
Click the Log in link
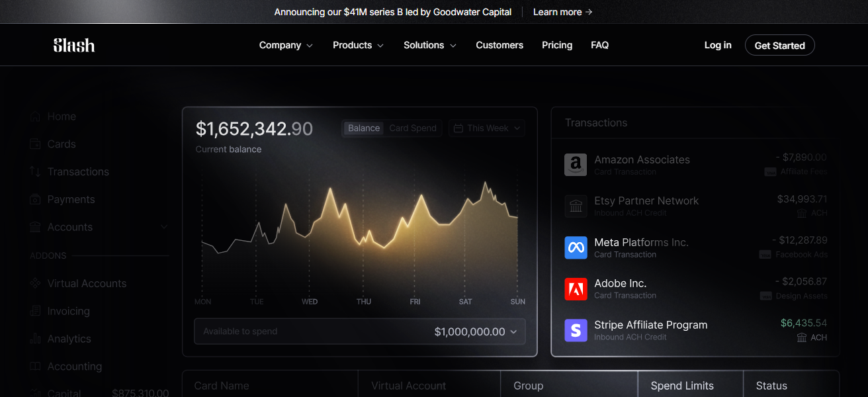tap(718, 45)
